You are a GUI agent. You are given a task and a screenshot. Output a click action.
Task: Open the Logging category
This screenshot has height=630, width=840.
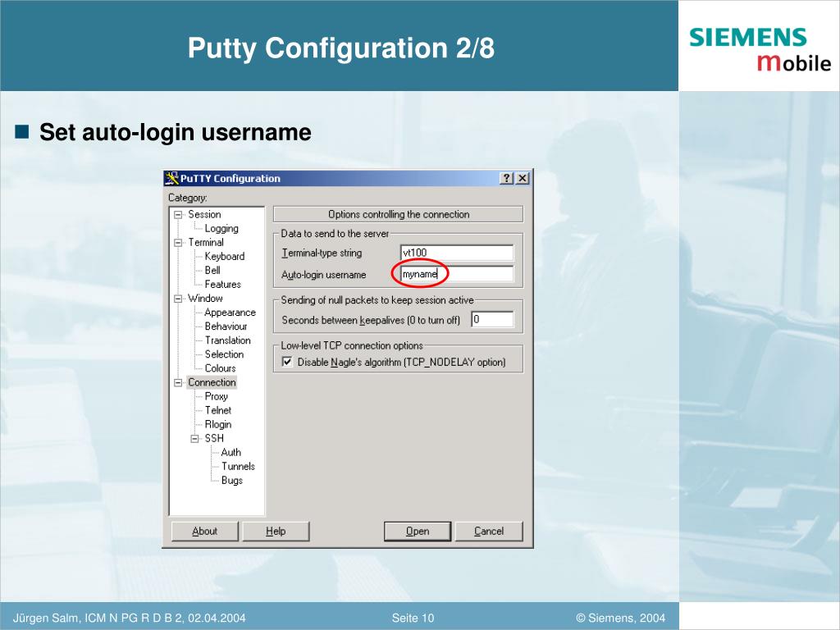(x=221, y=229)
